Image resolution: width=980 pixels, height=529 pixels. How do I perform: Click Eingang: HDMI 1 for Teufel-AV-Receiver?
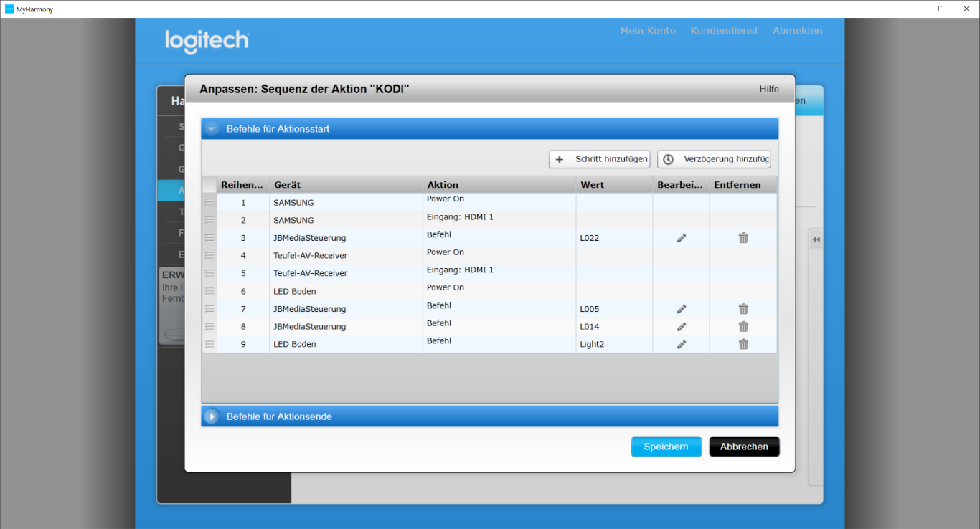click(x=460, y=270)
